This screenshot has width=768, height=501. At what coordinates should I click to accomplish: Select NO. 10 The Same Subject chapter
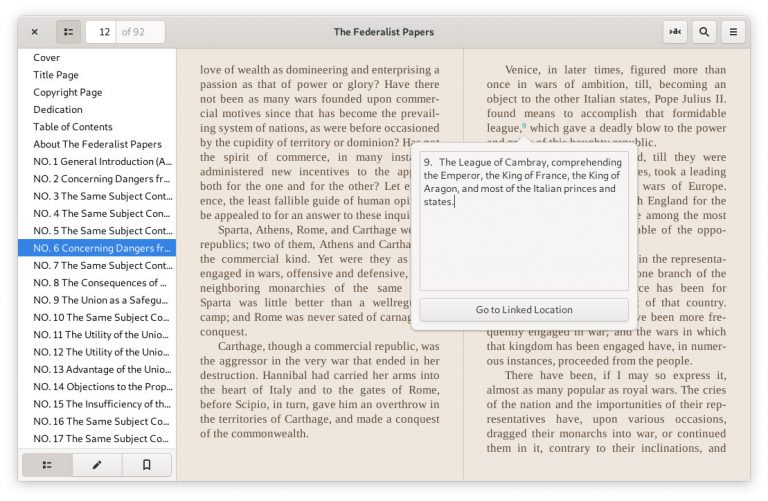97,317
